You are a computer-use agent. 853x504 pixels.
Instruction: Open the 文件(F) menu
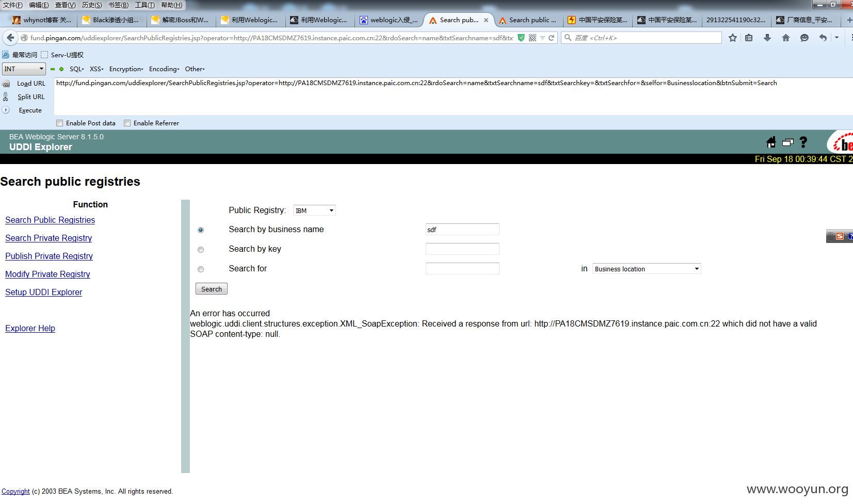click(13, 5)
